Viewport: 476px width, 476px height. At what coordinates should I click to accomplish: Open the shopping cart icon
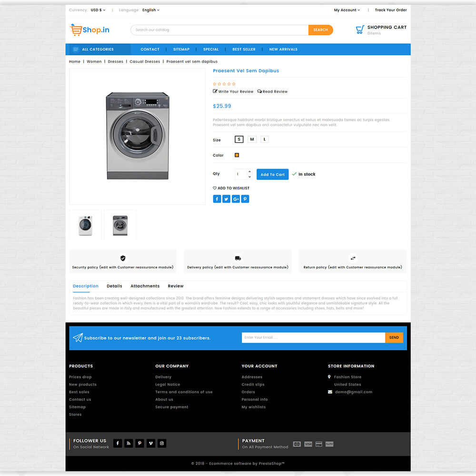tap(360, 30)
